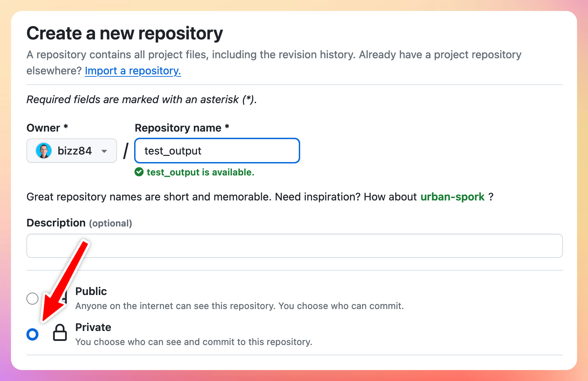Click the asterisk next to Repository name
Viewport: 588px width, 381px height.
[226, 127]
